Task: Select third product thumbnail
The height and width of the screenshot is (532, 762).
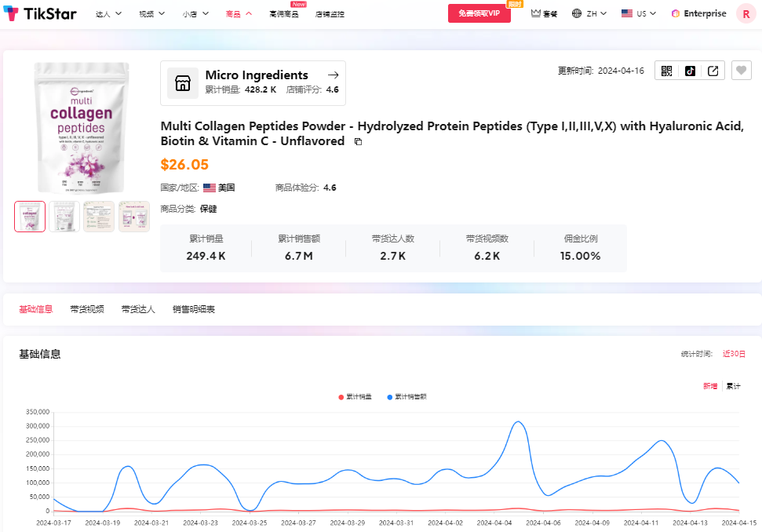Action: coord(99,217)
